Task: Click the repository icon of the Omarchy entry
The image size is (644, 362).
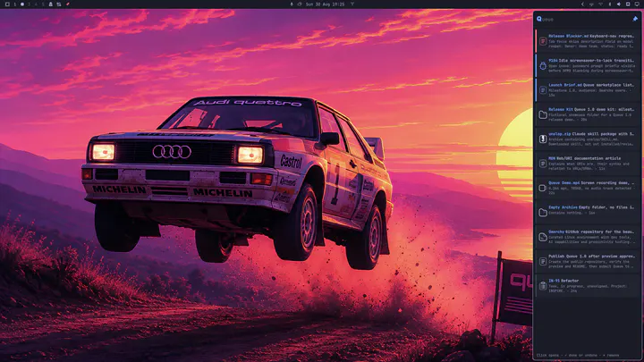Action: [543, 237]
